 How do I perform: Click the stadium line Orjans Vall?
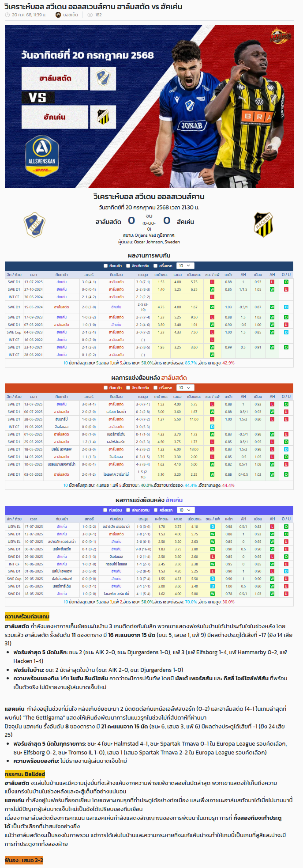click(x=149, y=235)
